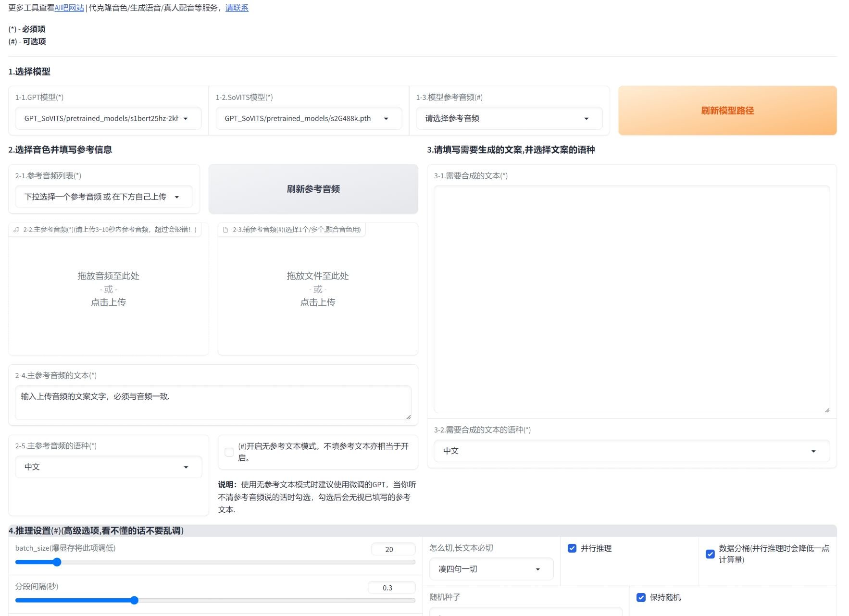Open the 参考音频列表 dropdown
The image size is (849, 616).
coord(177,197)
